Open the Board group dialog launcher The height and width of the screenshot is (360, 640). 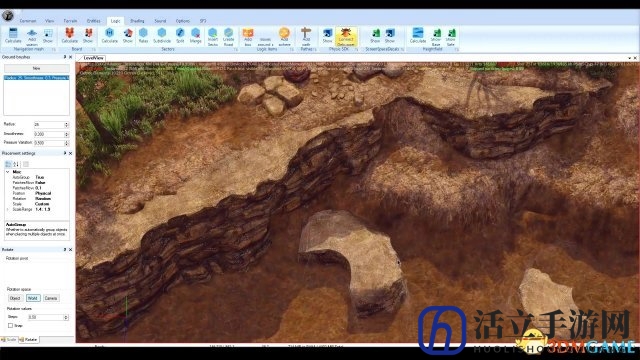(94, 49)
